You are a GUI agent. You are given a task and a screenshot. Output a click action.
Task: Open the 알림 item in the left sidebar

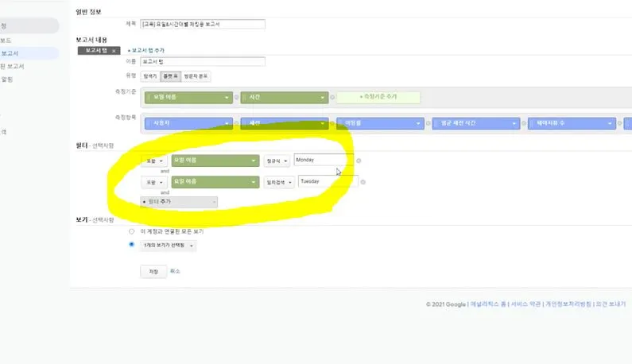pos(7,79)
